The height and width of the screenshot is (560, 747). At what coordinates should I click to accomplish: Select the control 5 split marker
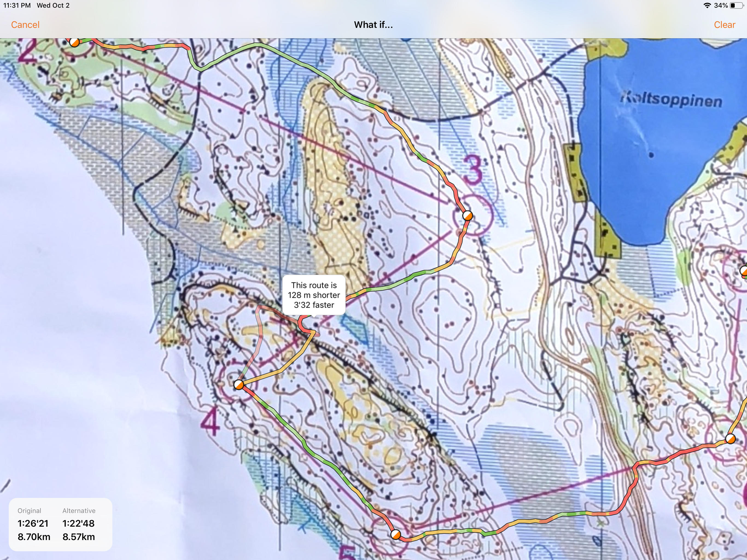tap(395, 534)
